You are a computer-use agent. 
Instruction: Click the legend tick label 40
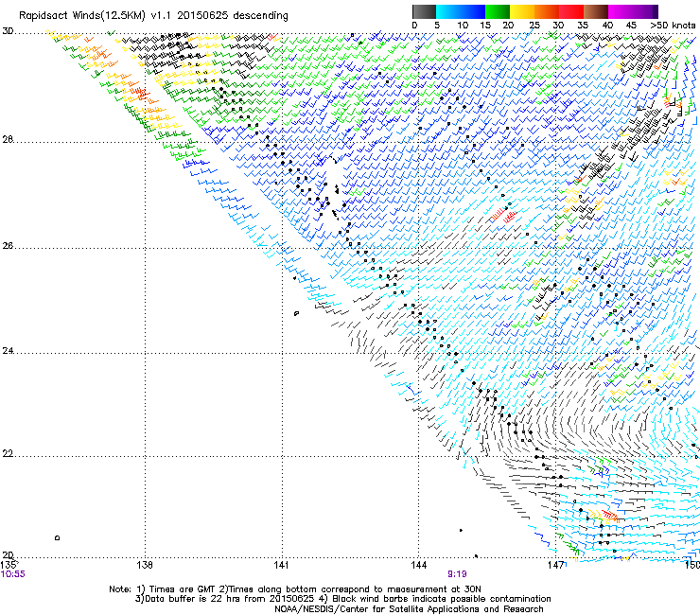(x=607, y=26)
